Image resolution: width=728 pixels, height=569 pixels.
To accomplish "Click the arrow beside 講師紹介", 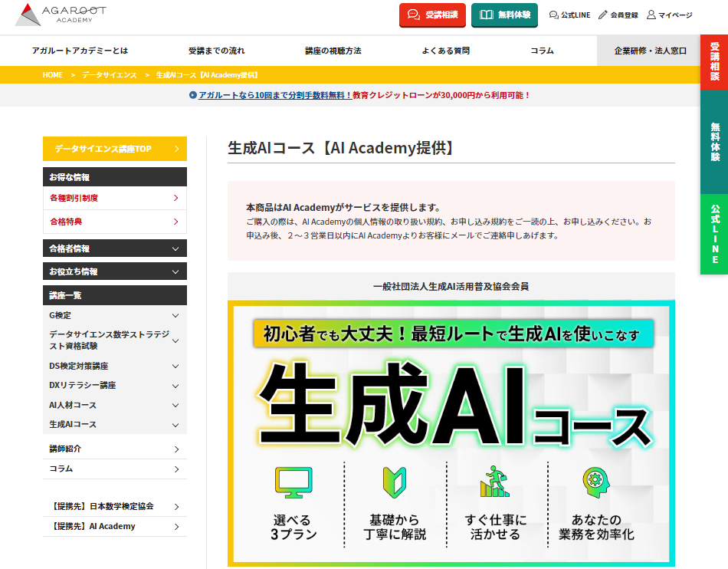I will (176, 449).
